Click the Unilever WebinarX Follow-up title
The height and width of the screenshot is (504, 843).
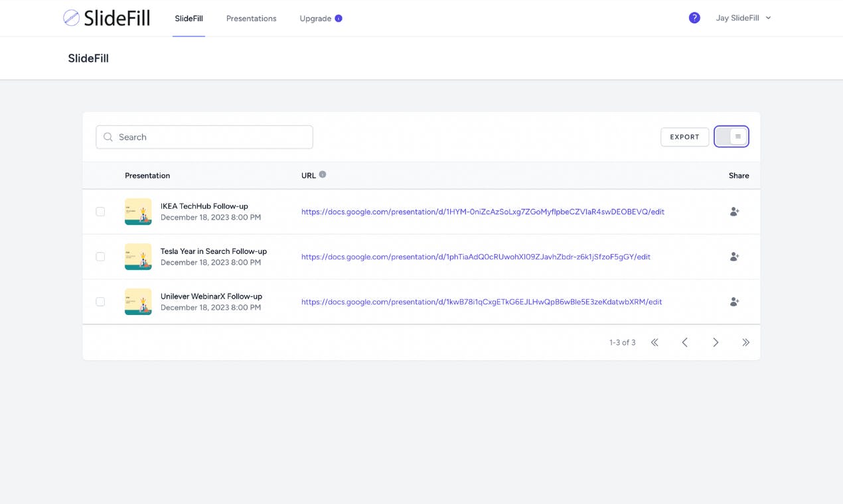211,296
